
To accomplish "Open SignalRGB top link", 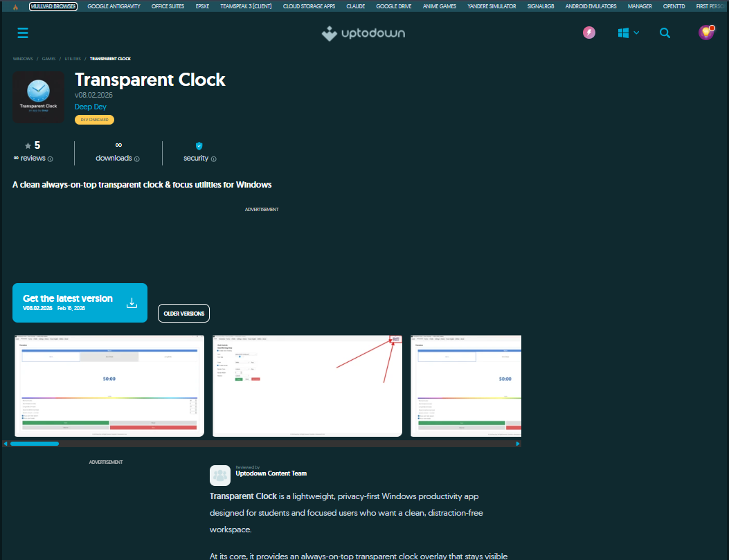I will coord(541,6).
